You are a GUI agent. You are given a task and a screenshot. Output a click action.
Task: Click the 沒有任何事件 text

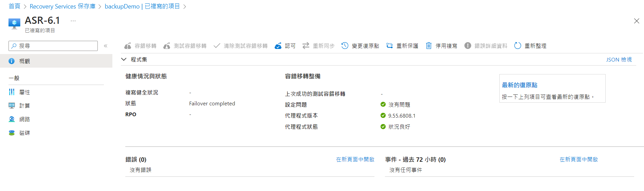point(406,170)
